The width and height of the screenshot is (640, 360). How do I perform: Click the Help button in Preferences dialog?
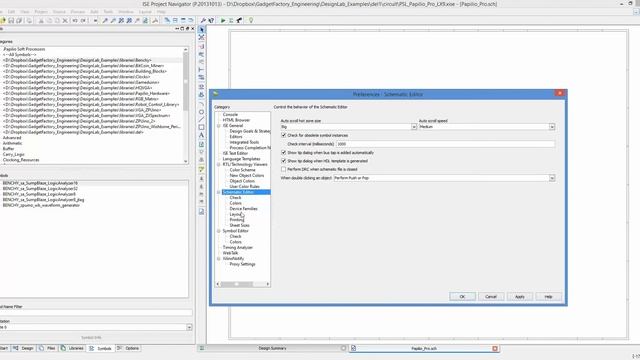click(x=548, y=297)
